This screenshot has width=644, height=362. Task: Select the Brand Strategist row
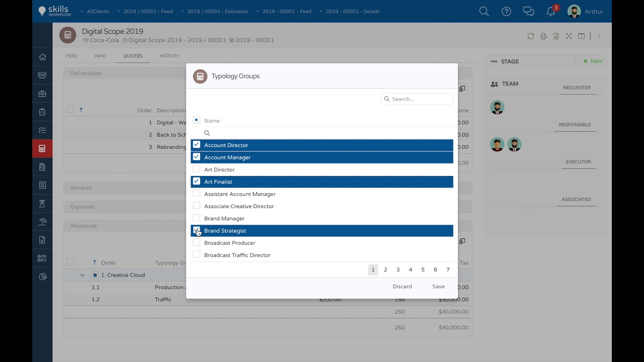click(x=322, y=230)
